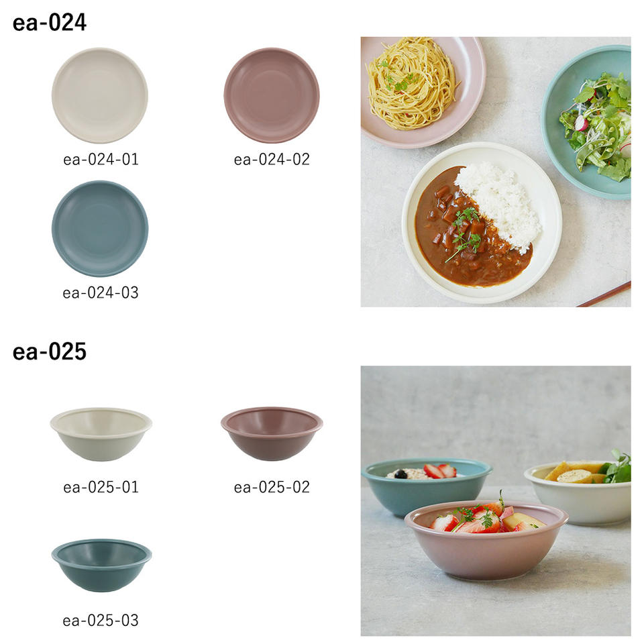Select the blue plate ea-024-03
The height and width of the screenshot is (644, 644).
pyautogui.click(x=100, y=228)
